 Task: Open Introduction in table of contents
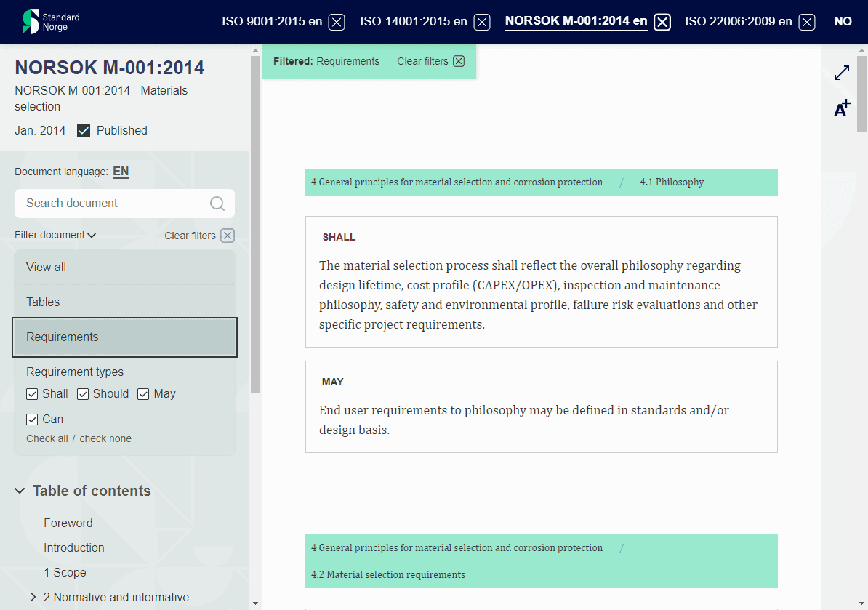pos(74,548)
